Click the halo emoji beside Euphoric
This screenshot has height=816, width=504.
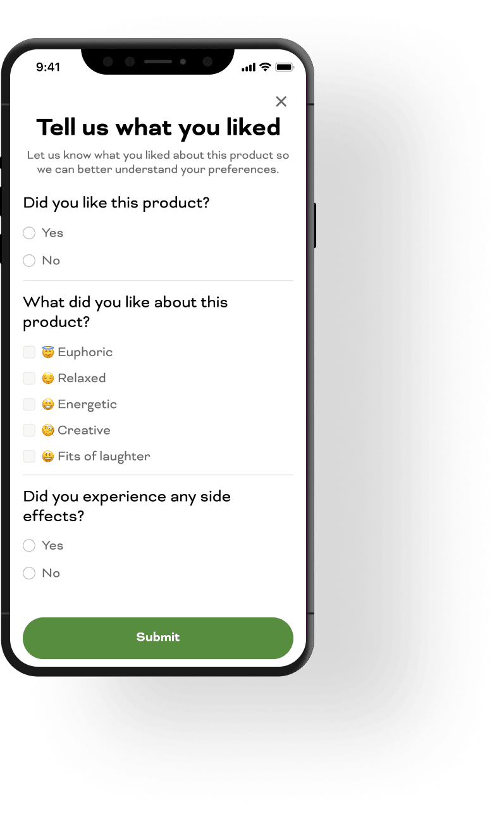pos(48,352)
